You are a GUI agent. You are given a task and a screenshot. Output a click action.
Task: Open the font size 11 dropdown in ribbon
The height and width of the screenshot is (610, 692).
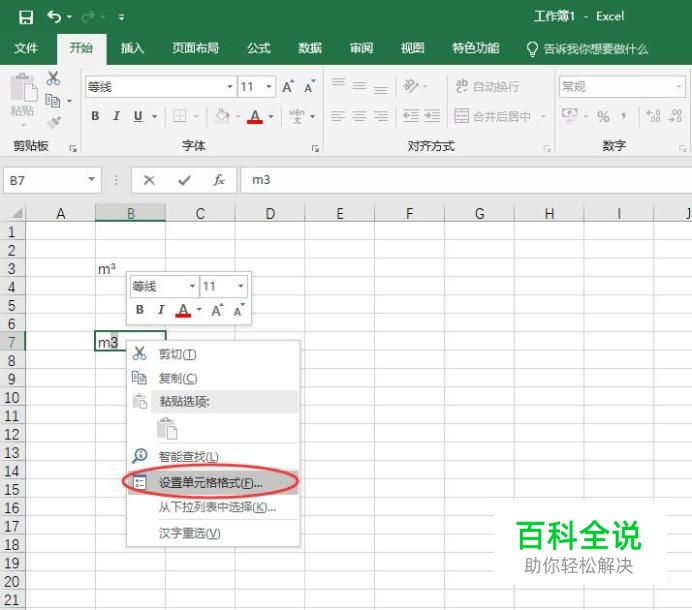(268, 87)
